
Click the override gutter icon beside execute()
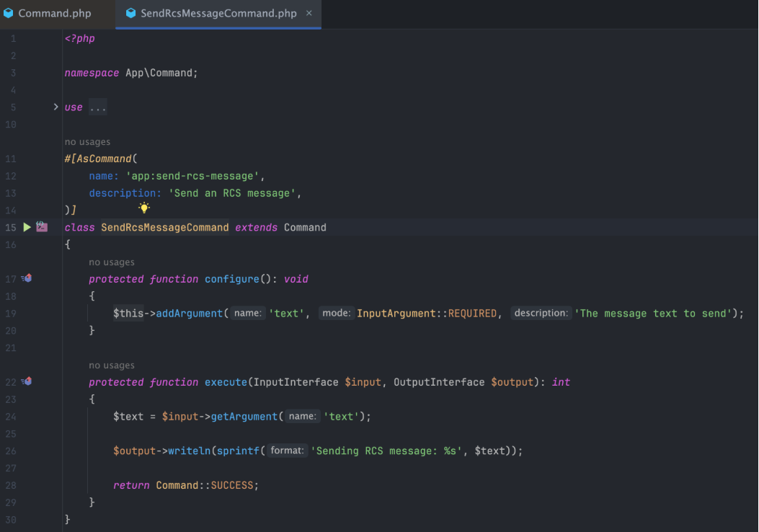(x=27, y=381)
